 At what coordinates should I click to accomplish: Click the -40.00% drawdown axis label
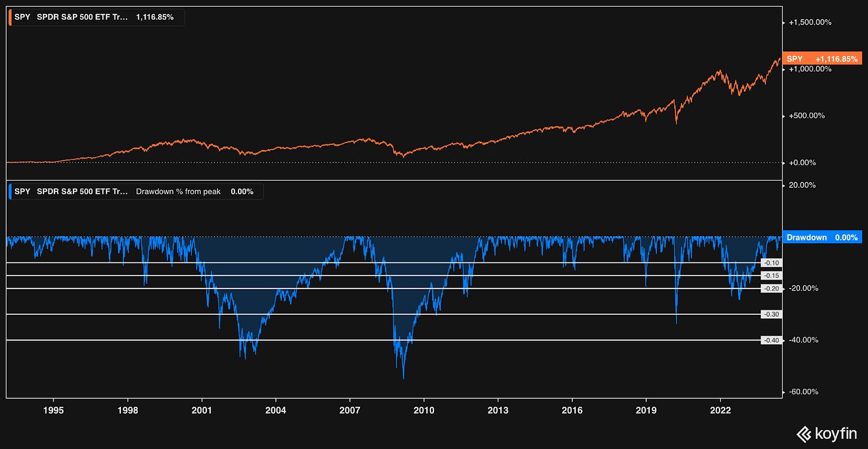tap(803, 340)
